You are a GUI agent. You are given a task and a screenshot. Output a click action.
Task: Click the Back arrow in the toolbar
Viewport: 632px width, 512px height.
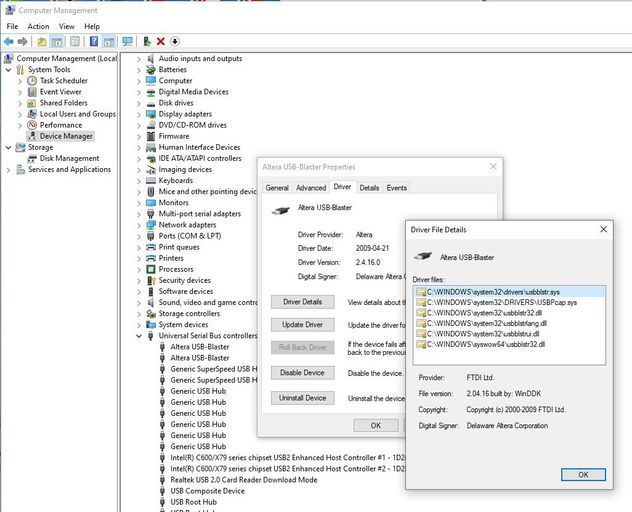click(8, 42)
